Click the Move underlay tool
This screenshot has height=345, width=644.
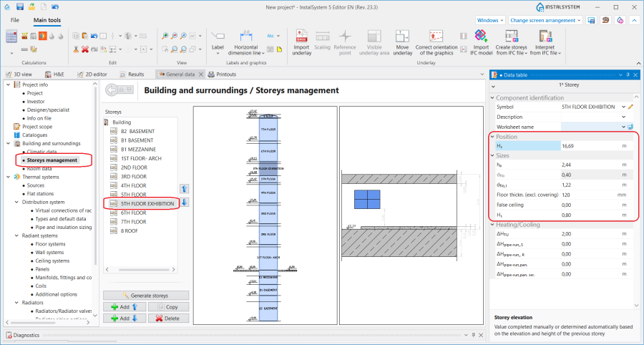tap(402, 43)
